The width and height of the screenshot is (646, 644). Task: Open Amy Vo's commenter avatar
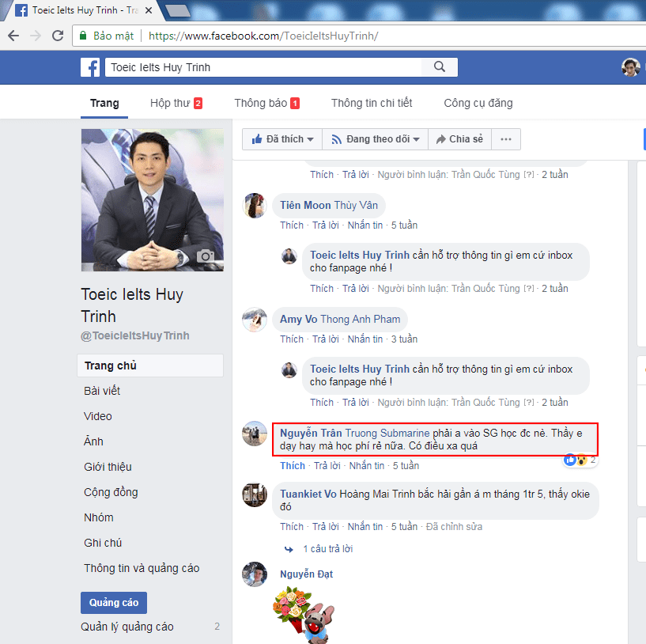(x=255, y=320)
